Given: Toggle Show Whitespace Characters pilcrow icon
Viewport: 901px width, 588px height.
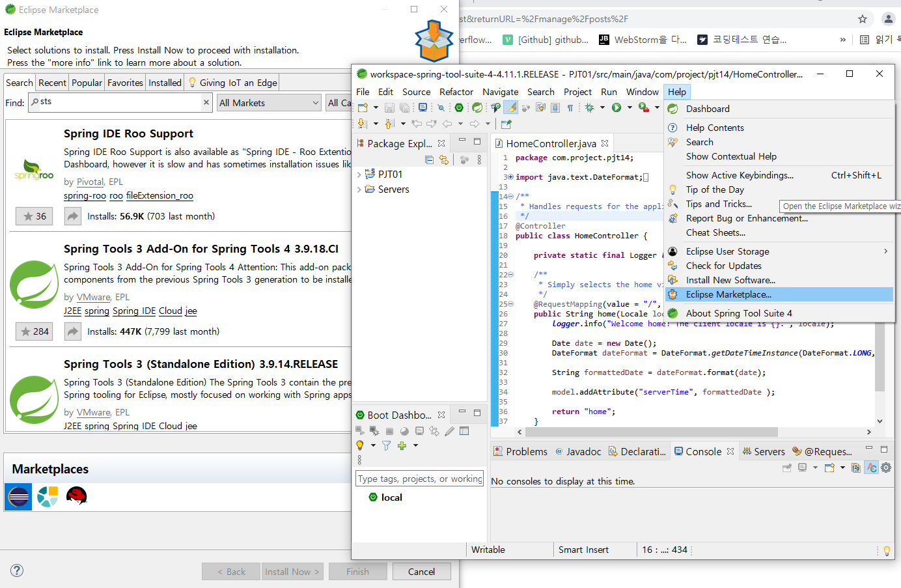Looking at the screenshot, I should [x=570, y=108].
